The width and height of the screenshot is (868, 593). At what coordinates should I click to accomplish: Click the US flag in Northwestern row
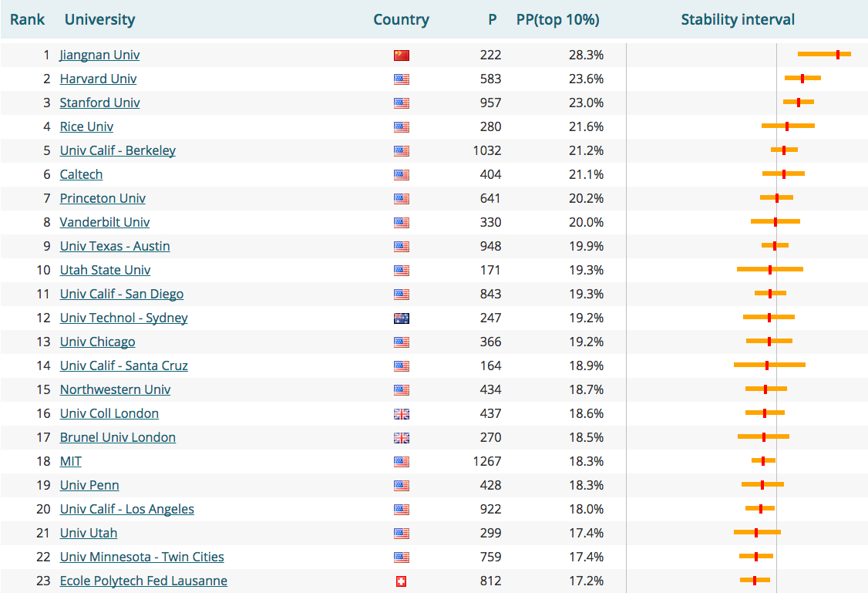tap(402, 389)
